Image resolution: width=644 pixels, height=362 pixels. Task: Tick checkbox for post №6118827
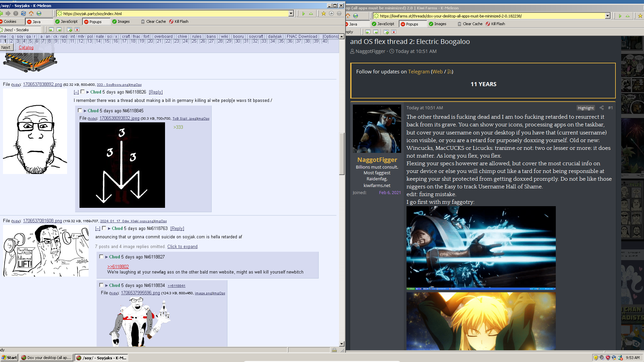pyautogui.click(x=101, y=256)
